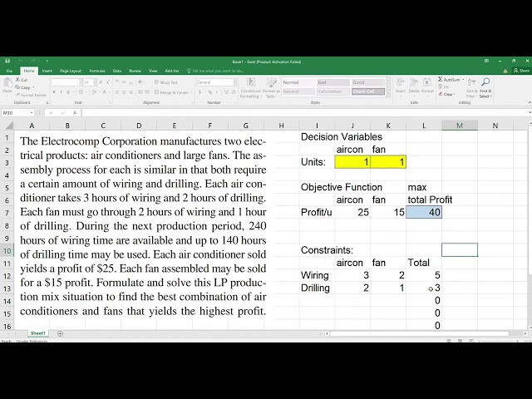The height and width of the screenshot is (399, 532).
Task: Click the Insert Function fx icon
Action: click(x=75, y=113)
